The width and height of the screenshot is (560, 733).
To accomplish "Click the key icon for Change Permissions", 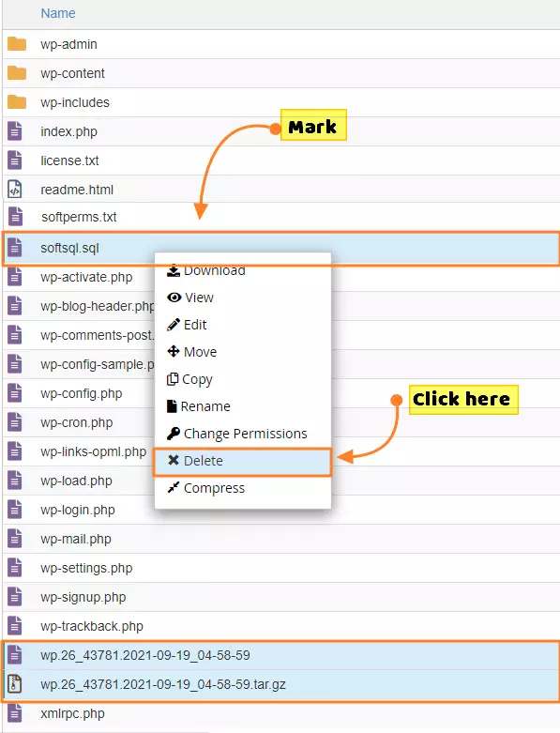I will coord(174,434).
